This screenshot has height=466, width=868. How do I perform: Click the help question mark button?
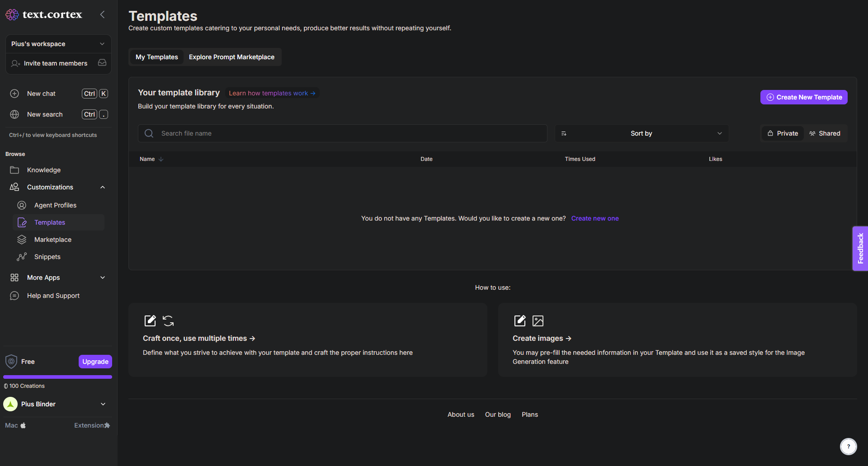[x=848, y=446]
